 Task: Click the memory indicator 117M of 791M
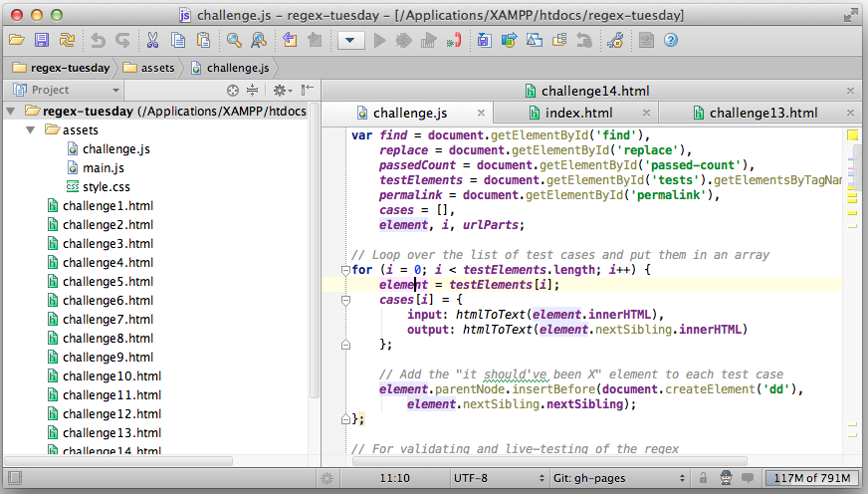[811, 478]
